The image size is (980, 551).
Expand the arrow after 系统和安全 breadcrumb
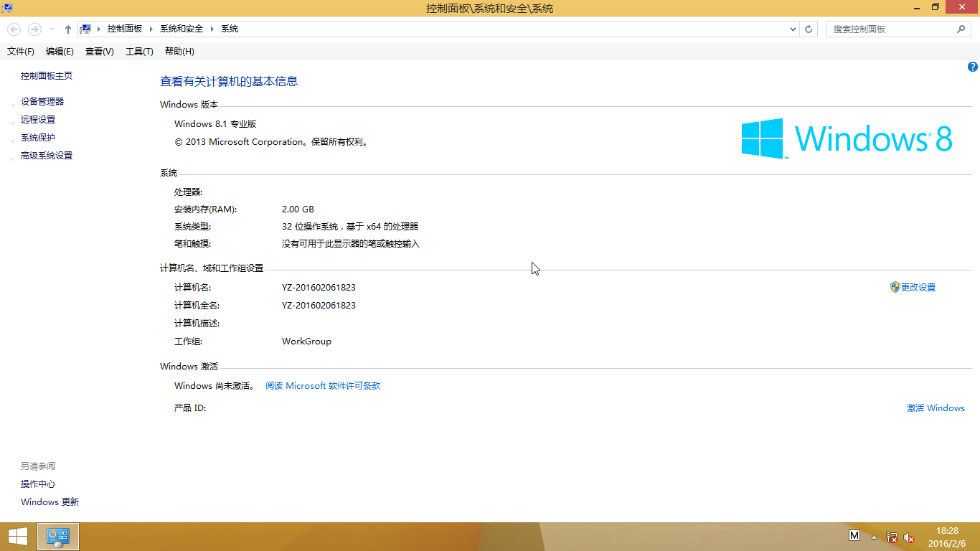[212, 29]
